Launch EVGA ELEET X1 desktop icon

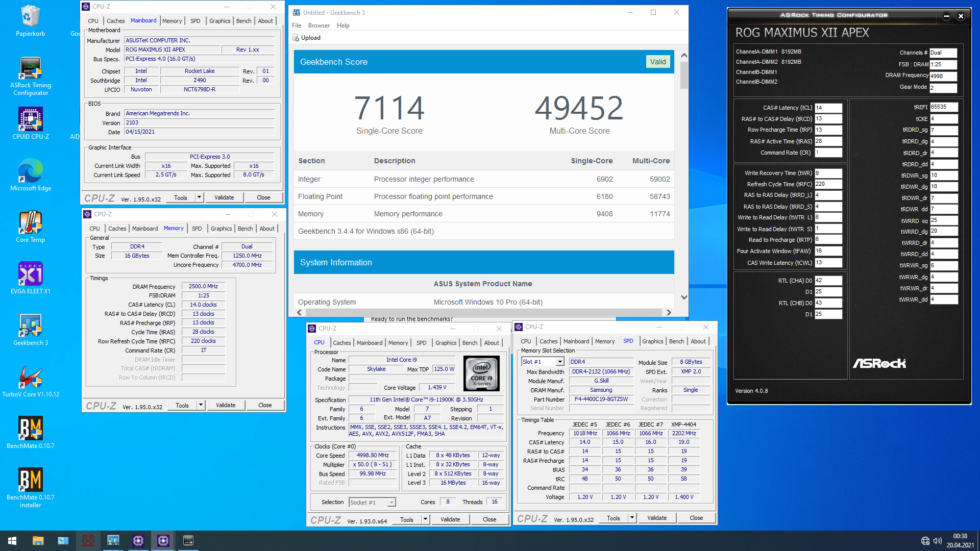click(31, 278)
